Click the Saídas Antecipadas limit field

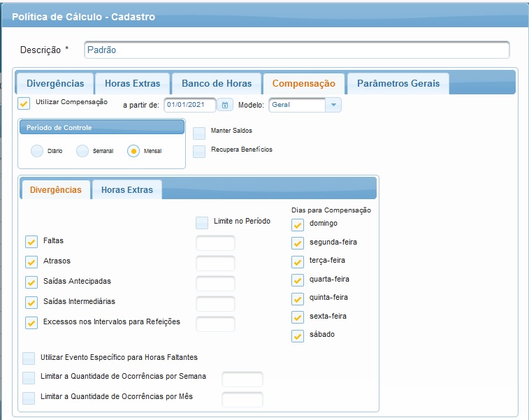point(215,283)
